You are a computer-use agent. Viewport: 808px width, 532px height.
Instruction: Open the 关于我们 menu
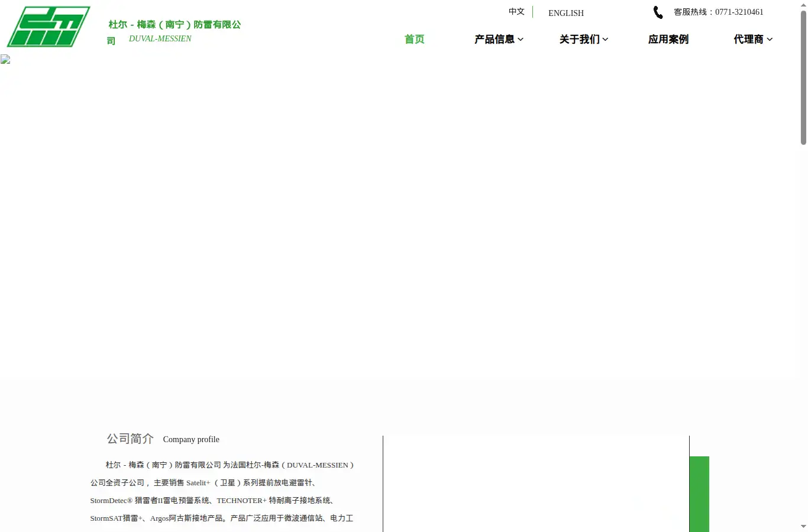[x=580, y=39]
